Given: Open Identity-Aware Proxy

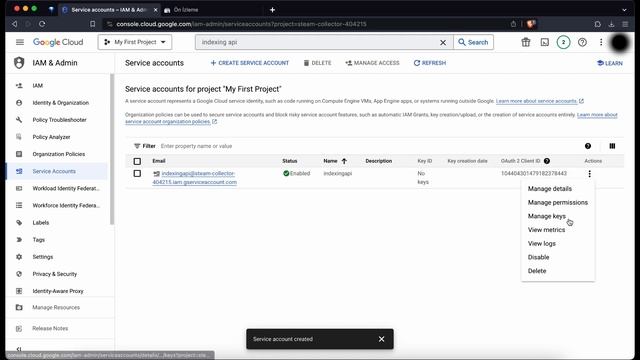Looking at the screenshot, I should coord(57,291).
